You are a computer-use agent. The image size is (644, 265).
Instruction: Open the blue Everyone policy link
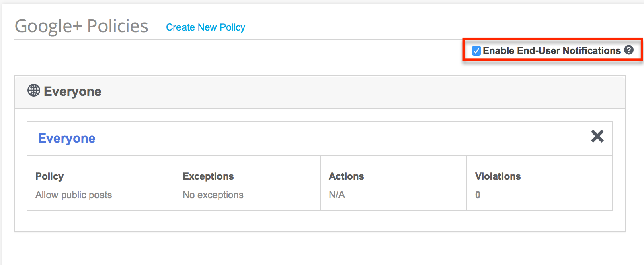point(67,138)
